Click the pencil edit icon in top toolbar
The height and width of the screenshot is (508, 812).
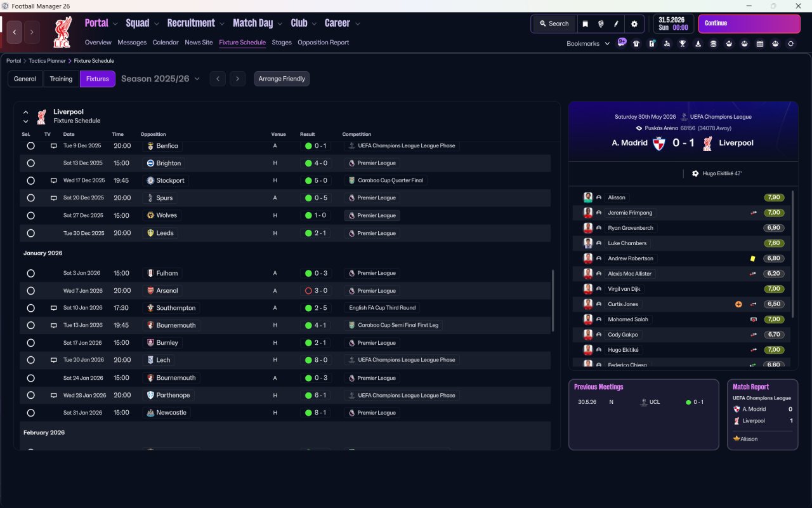point(616,23)
